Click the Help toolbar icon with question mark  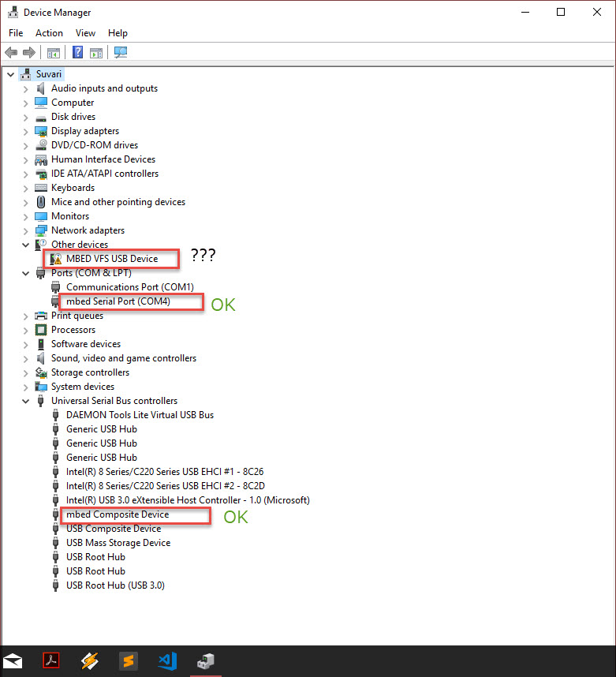click(x=77, y=53)
